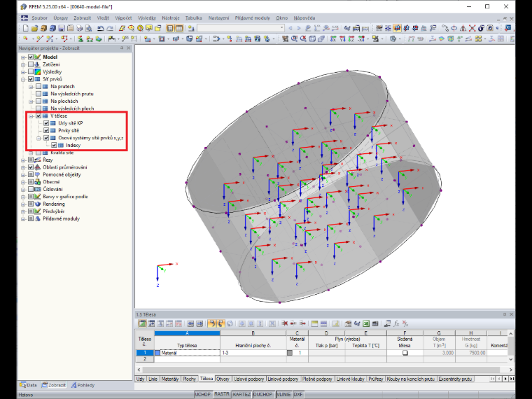Open the Přídavné moduly menu
The height and width of the screenshot is (399, 532).
[253, 18]
